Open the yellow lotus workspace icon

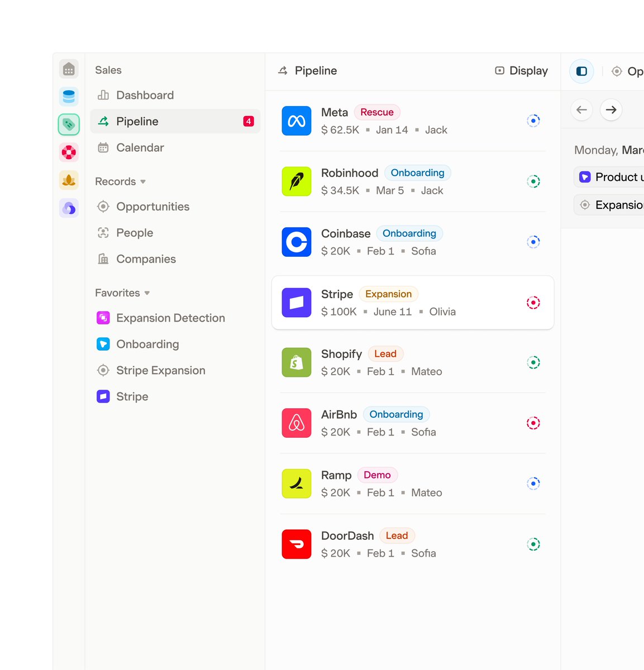tap(69, 180)
